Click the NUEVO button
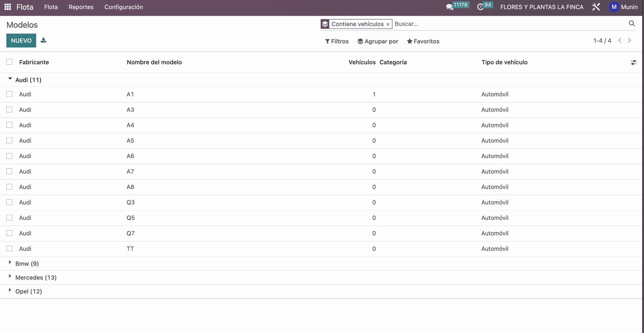 point(21,41)
